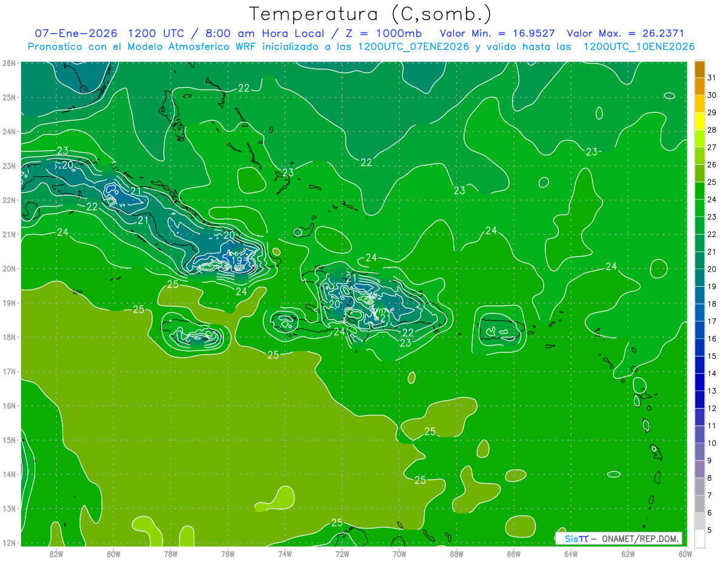Click the "16N" latitude label
Viewport: 728px width, 562px height.
[9, 406]
